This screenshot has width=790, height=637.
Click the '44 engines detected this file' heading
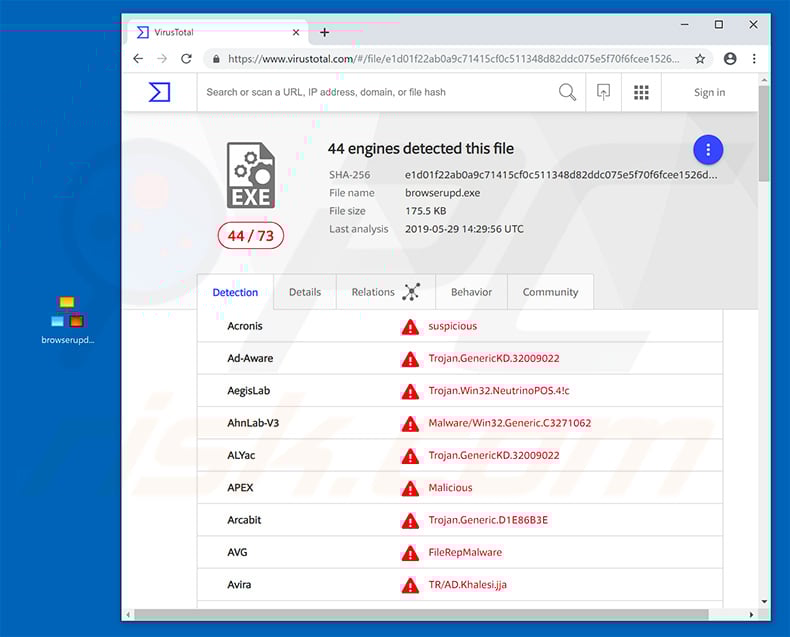click(x=421, y=149)
